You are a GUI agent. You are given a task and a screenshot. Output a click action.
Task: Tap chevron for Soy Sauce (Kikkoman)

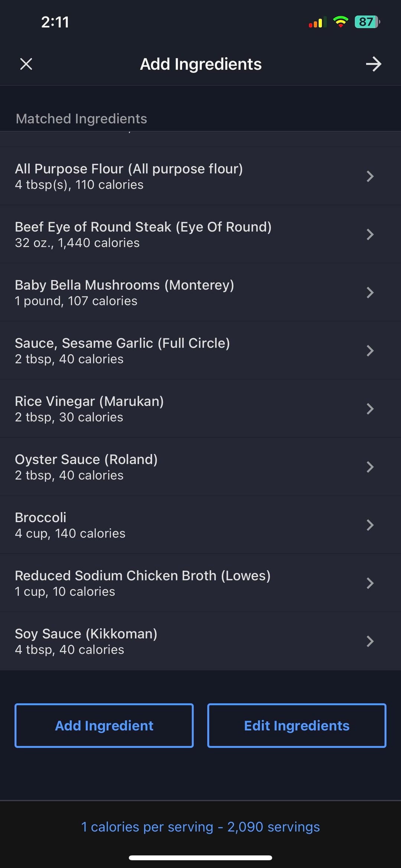click(370, 641)
